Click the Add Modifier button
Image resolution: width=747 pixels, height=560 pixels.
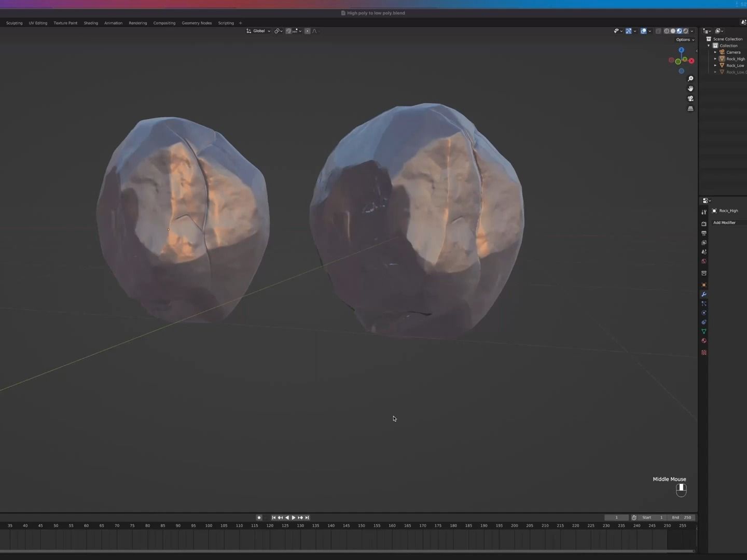[725, 222]
